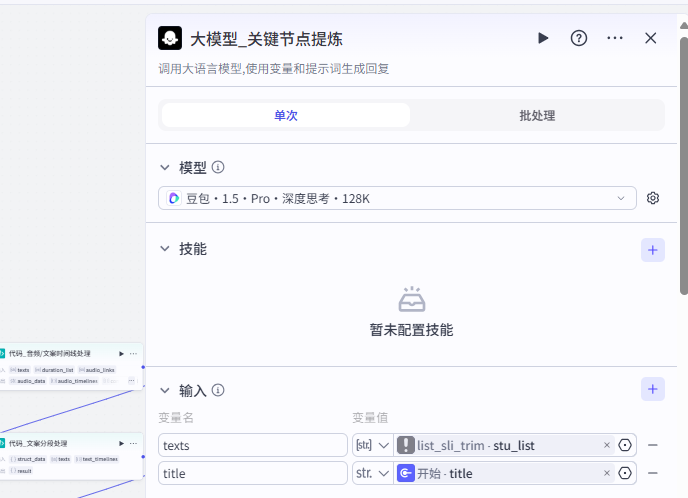Image resolution: width=688 pixels, height=498 pixels.
Task: Run the 代码_文案分段处理 node
Action: coord(122,444)
